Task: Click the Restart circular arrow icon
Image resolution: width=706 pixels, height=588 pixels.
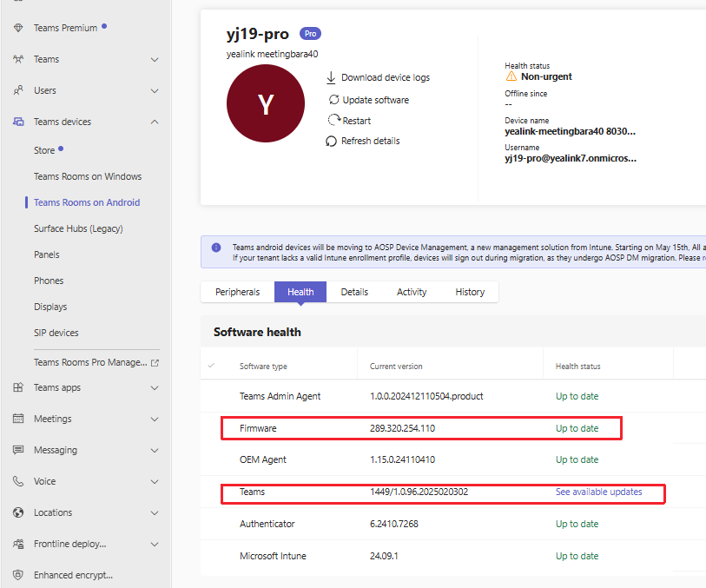Action: pyautogui.click(x=333, y=120)
